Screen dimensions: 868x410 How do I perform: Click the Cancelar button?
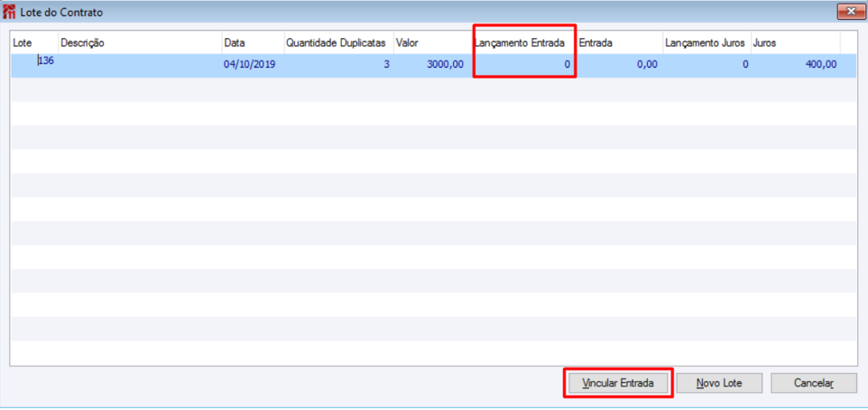pyautogui.click(x=814, y=383)
